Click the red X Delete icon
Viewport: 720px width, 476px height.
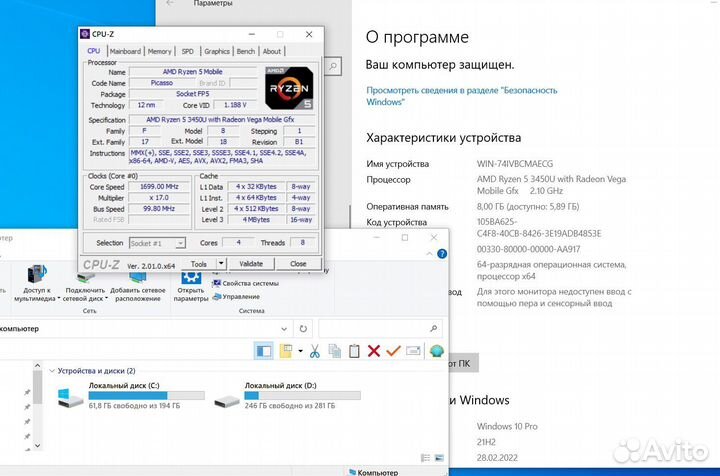point(374,352)
